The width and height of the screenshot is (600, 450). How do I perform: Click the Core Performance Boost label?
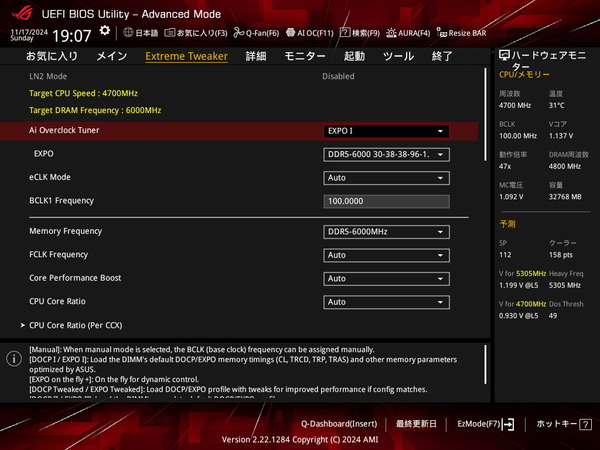(x=75, y=278)
